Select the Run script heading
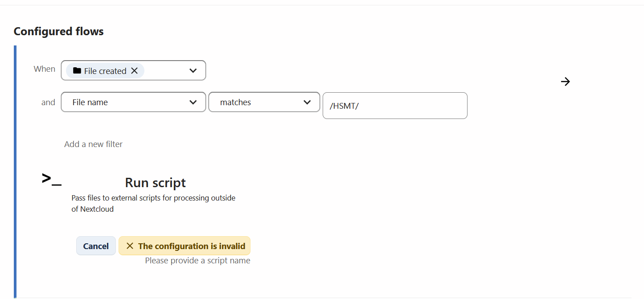Image resolution: width=644 pixels, height=299 pixels. tap(155, 183)
